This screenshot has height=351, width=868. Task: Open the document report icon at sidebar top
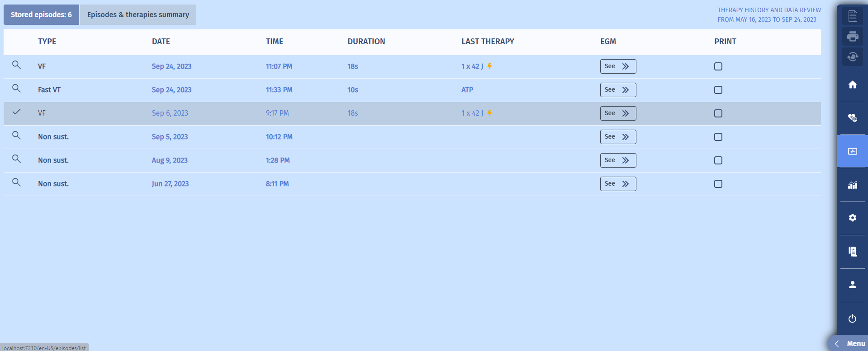coord(853,16)
